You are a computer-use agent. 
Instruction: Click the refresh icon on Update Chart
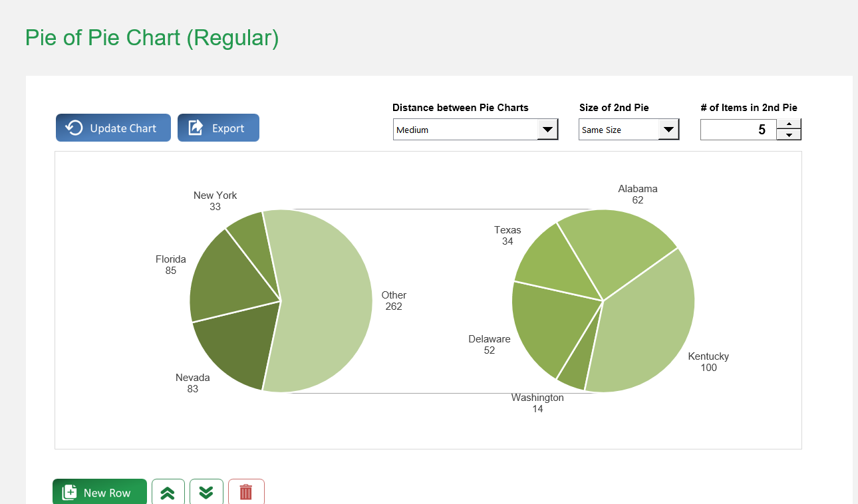tap(73, 128)
